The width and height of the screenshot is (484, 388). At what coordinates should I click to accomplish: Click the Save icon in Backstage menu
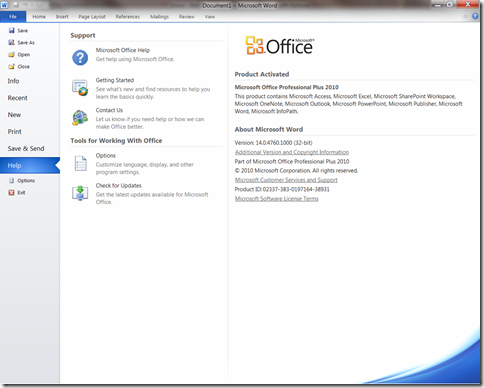12,31
